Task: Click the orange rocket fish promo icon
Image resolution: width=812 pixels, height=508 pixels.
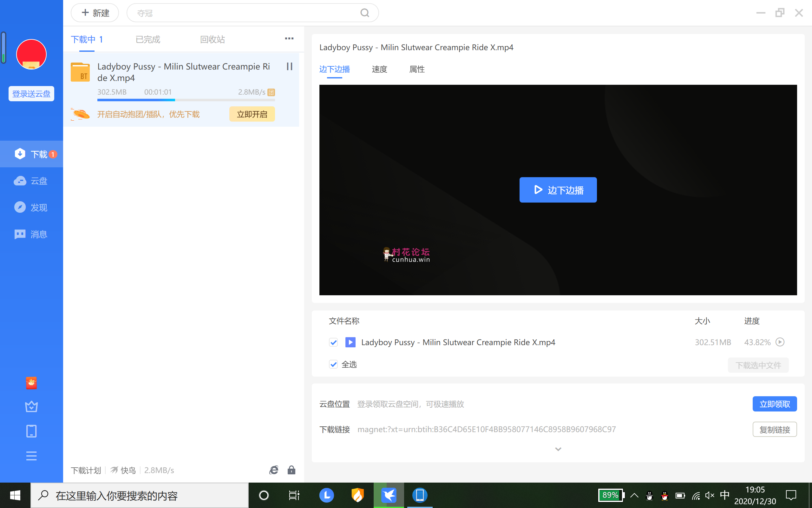Action: [80, 114]
